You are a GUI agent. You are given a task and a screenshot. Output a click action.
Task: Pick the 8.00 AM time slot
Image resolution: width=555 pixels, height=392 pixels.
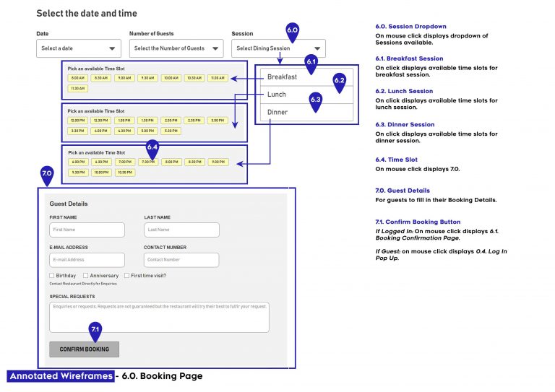click(78, 78)
